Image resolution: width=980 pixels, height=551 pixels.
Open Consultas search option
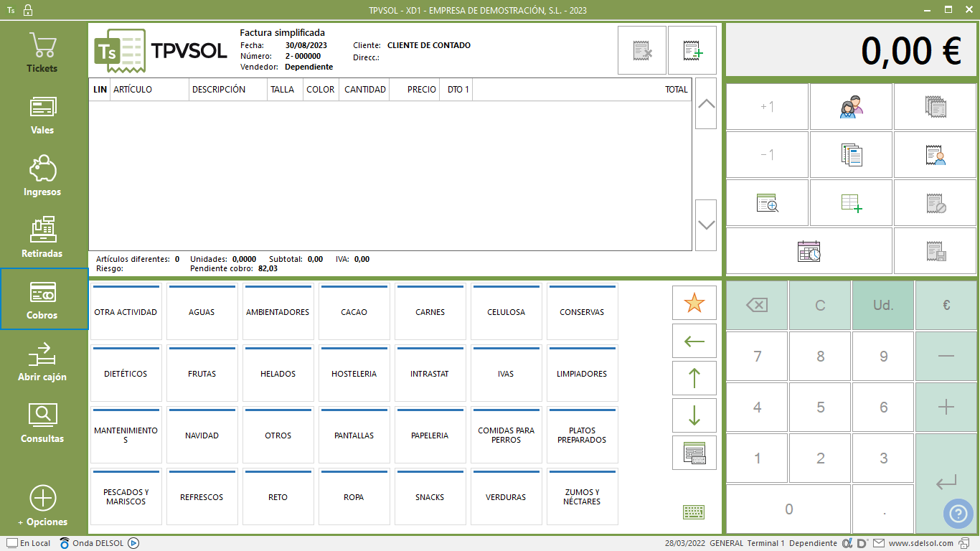(x=43, y=423)
